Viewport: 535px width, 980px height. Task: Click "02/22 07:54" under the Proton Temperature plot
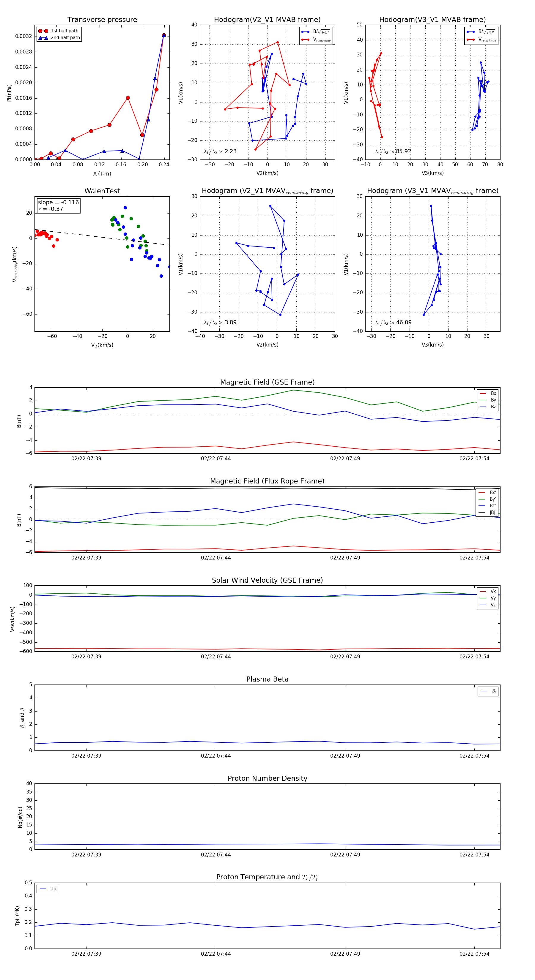click(x=474, y=954)
